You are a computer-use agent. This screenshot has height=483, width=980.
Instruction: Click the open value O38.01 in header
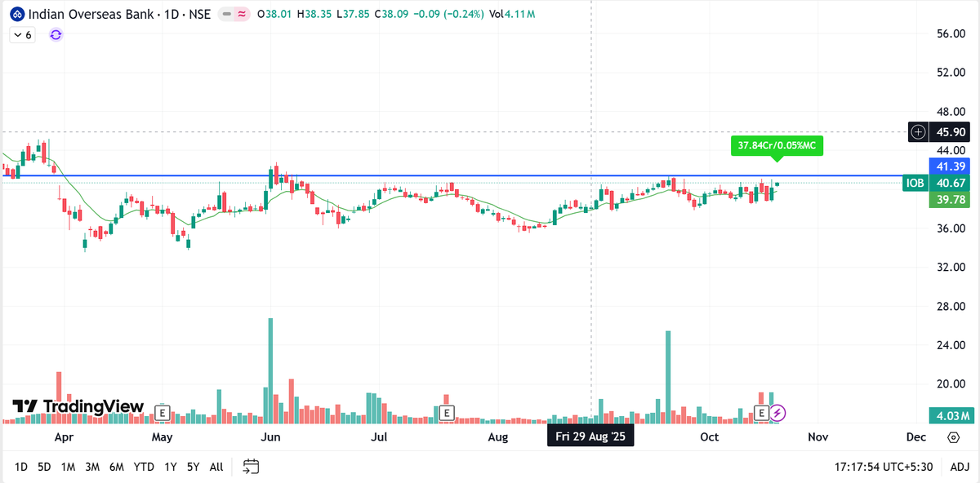(276, 14)
